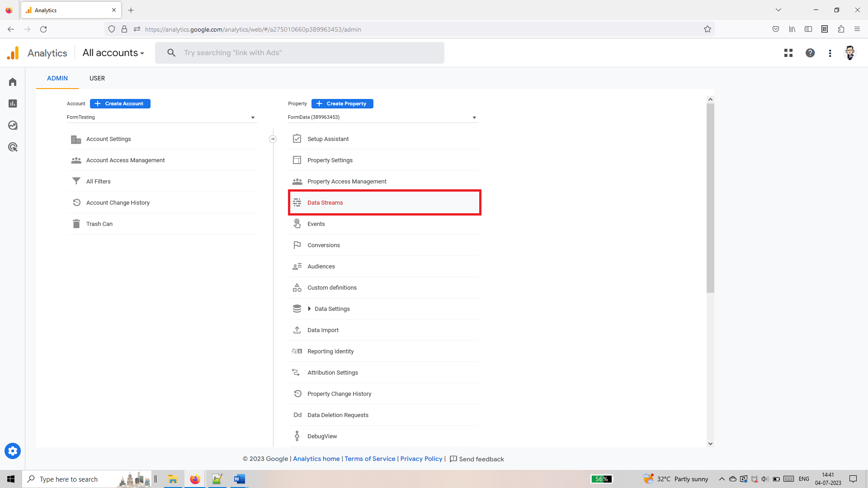This screenshot has height=488, width=868.
Task: Open Reporting Identity settings
Action: point(384,351)
